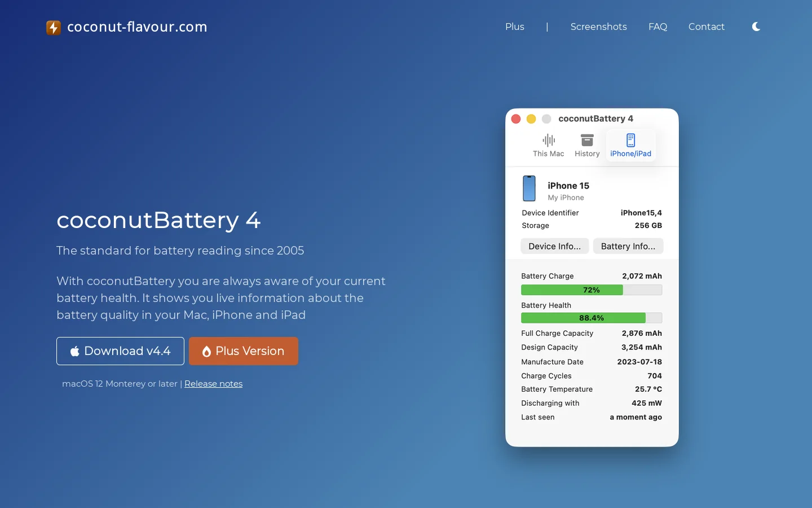Image resolution: width=812 pixels, height=508 pixels.
Task: Click the Battery Info... button
Action: 628,246
